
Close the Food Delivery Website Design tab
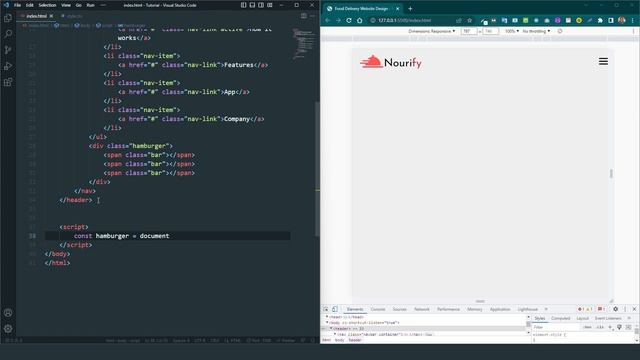[398, 9]
